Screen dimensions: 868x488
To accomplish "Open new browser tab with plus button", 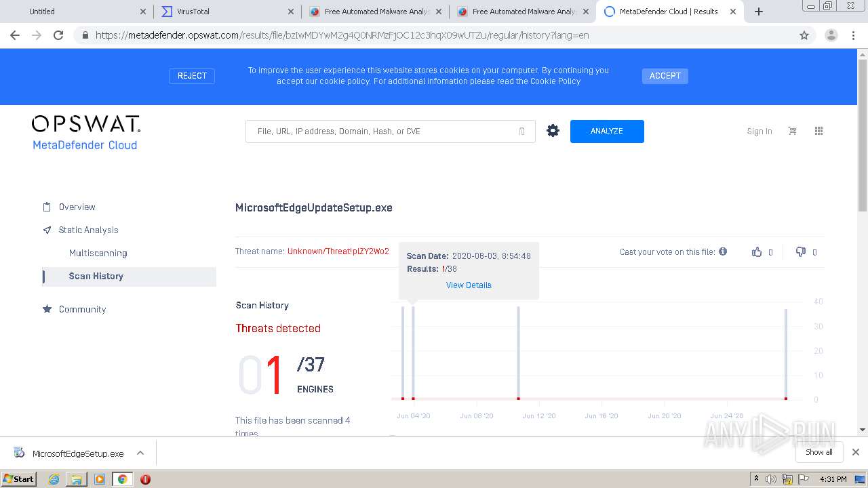I will [759, 12].
